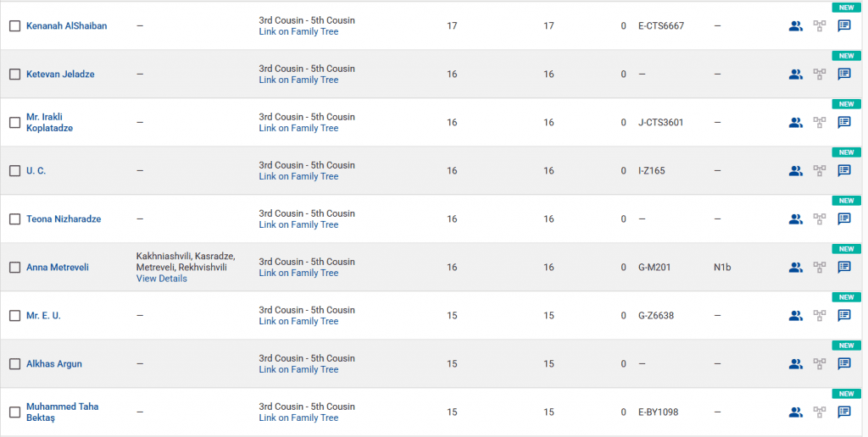Open notes icon for Kenanah AlShaiban

point(844,26)
